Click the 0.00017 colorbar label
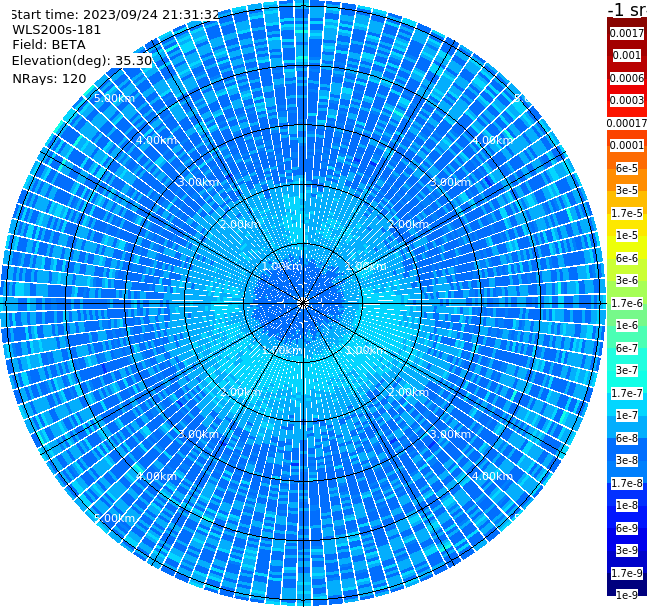This screenshot has height=607, width=647. 627,123
